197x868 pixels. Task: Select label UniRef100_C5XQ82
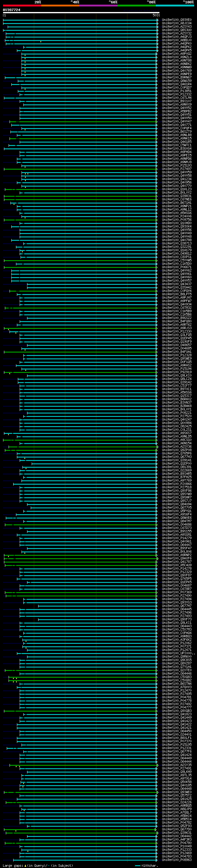(x=177, y=680)
